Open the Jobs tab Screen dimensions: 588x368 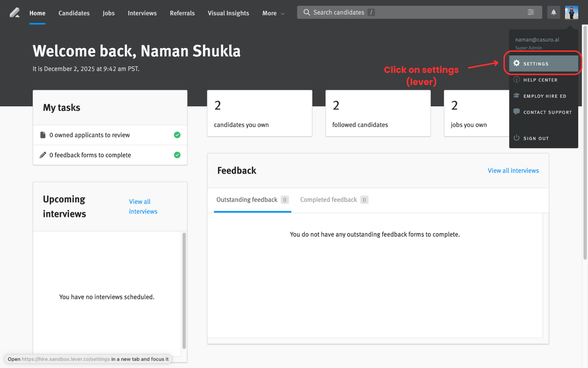pos(108,13)
